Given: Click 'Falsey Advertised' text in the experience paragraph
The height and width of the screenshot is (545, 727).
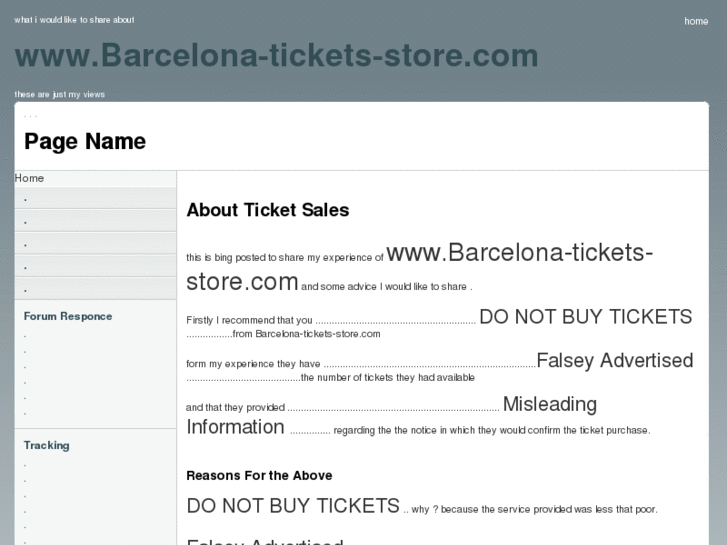Looking at the screenshot, I should 614,361.
